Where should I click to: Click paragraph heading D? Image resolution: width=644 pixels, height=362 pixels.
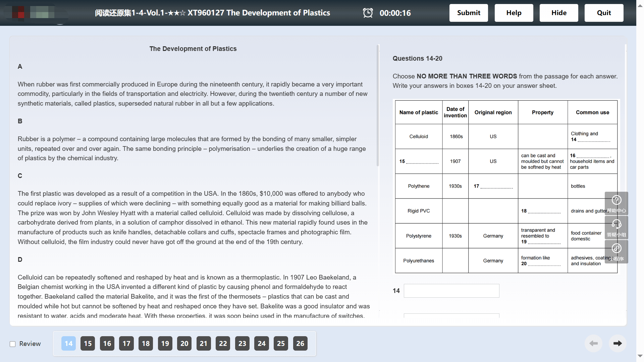click(20, 259)
